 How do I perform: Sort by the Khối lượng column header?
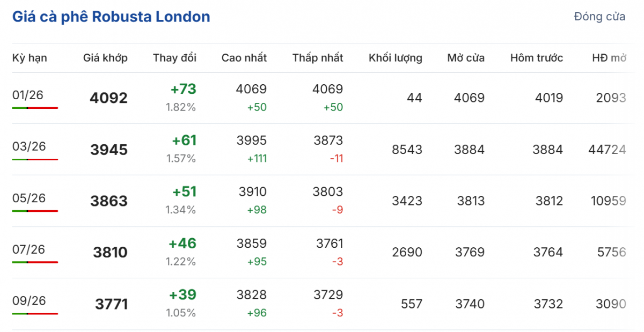[x=395, y=58]
